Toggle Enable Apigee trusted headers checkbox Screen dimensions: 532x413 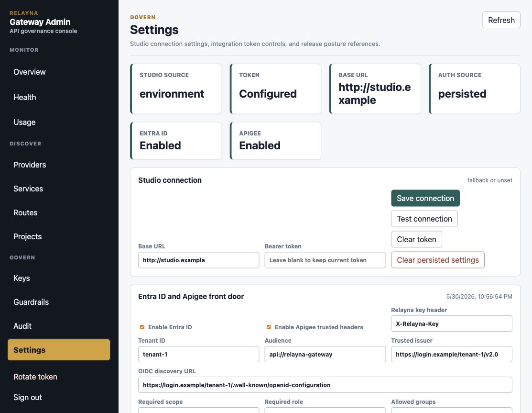(x=269, y=327)
